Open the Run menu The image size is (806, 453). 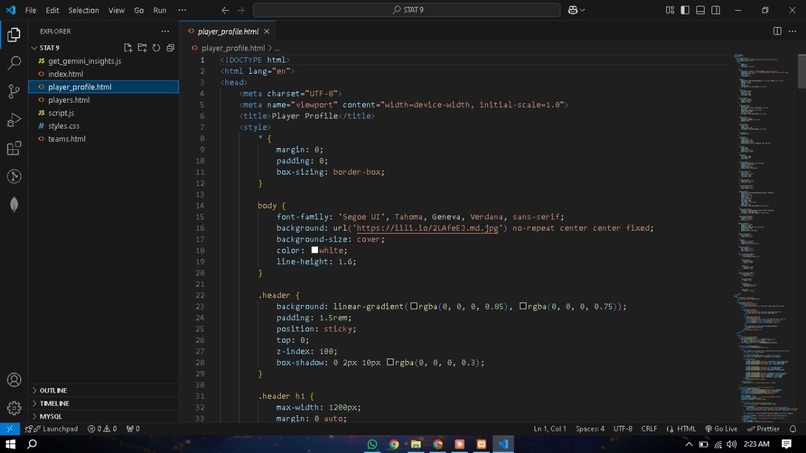[160, 10]
